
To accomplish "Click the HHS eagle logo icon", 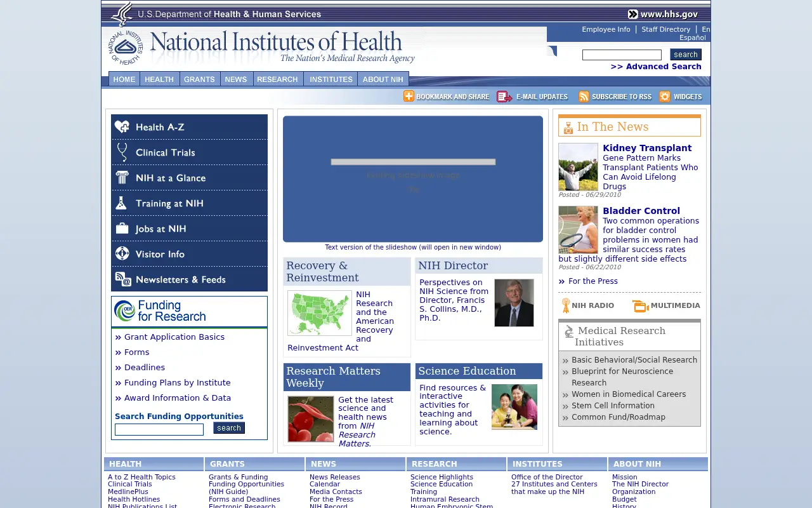I will point(122,14).
